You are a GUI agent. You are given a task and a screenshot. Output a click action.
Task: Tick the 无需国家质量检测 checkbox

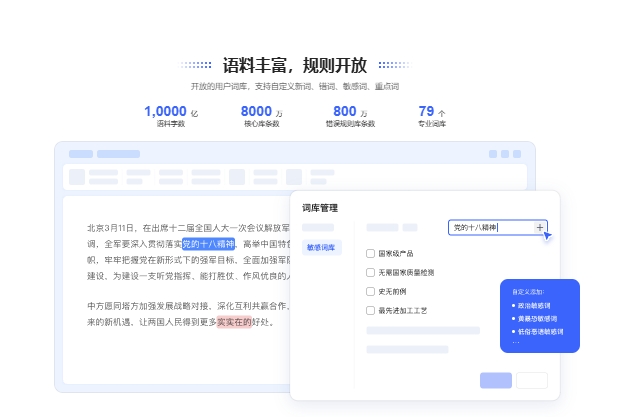pyautogui.click(x=371, y=272)
